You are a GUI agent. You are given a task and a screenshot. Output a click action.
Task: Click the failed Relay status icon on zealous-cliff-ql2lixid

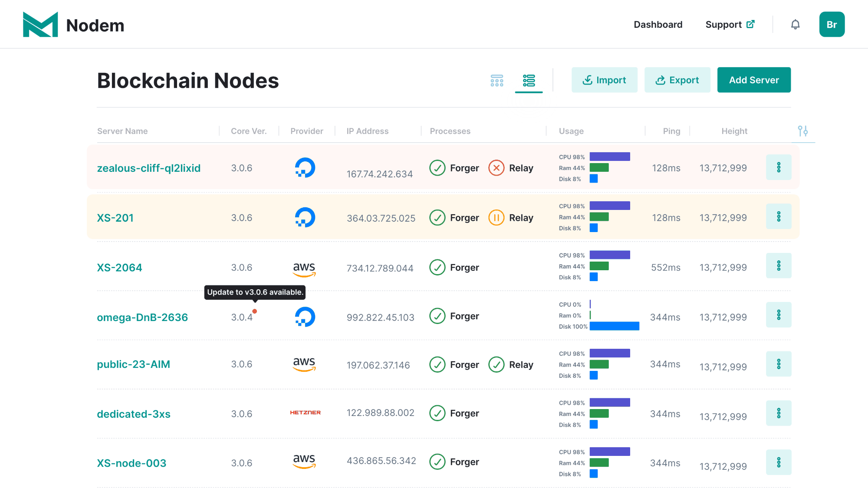pos(496,168)
